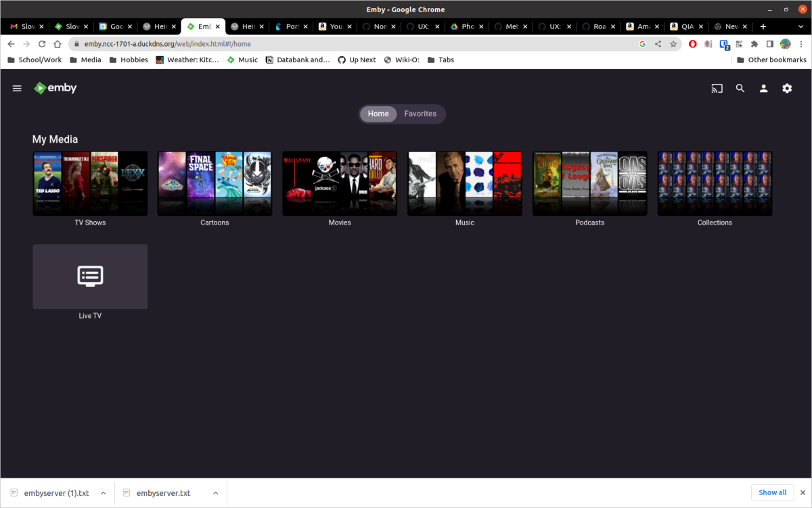Open the Movies library

tap(340, 183)
